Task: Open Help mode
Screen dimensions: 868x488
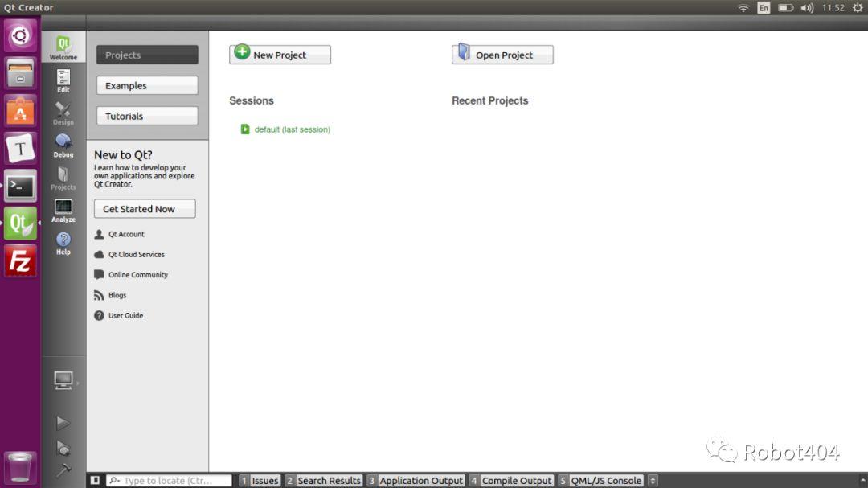Action: coord(63,243)
